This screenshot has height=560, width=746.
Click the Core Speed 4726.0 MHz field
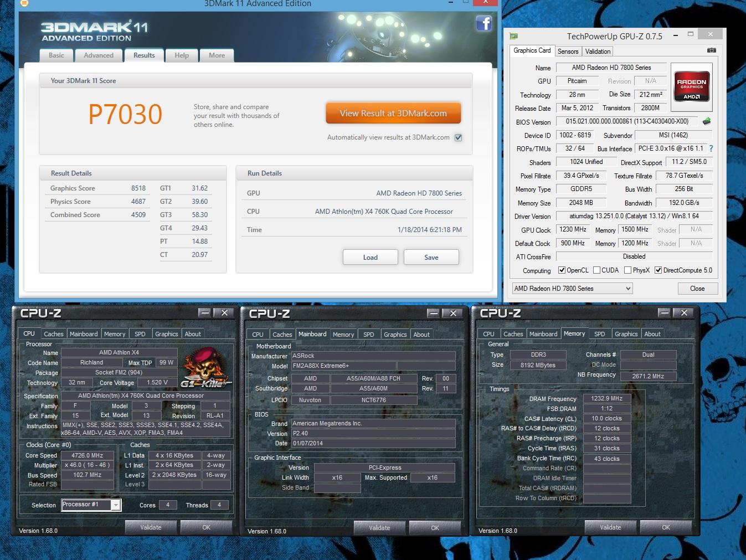click(87, 455)
